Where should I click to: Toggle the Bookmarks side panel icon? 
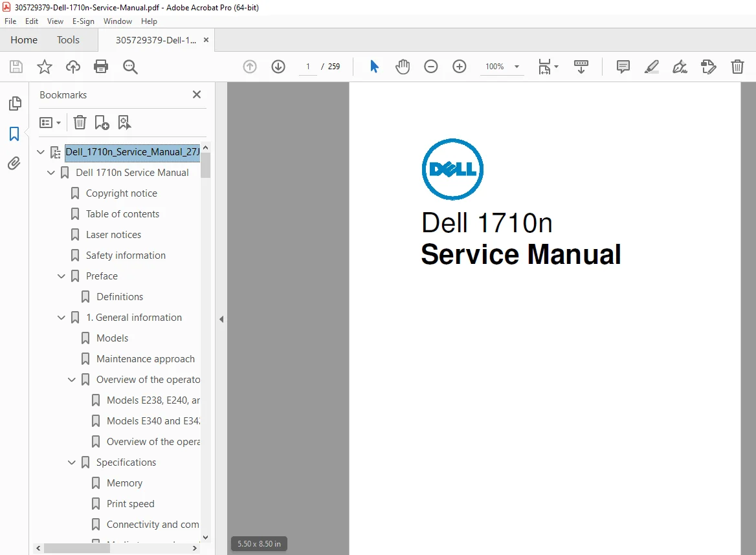(x=14, y=133)
